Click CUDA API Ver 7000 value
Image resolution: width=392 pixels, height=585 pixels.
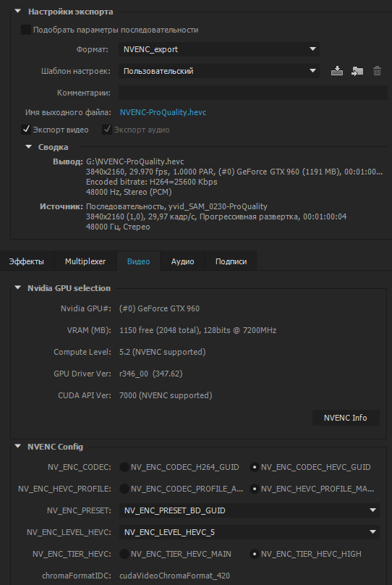166,395
